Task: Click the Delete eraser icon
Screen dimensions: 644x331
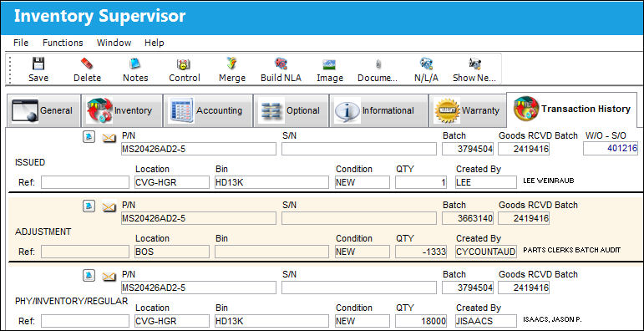Action: 87,64
